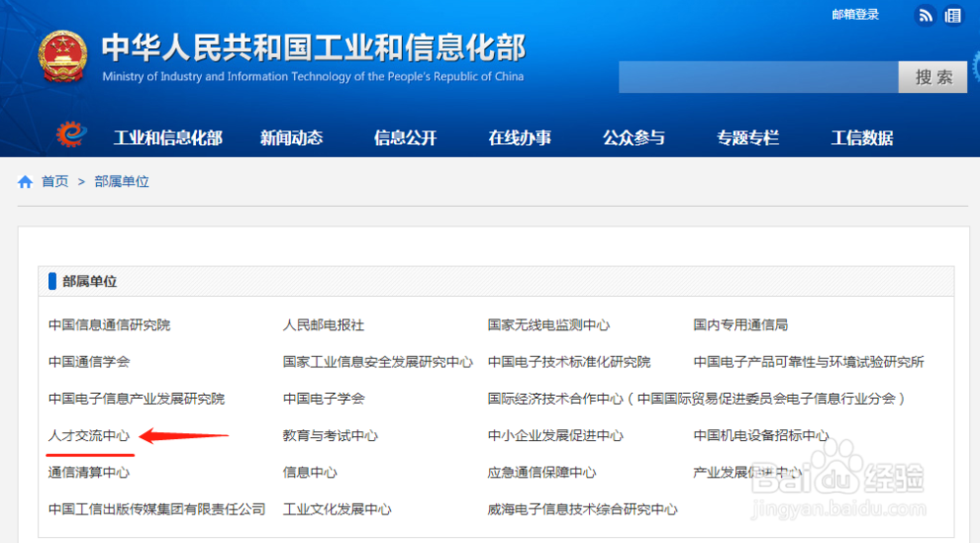Open 国内专用通信局 link
This screenshot has width=980, height=543.
pos(741,325)
